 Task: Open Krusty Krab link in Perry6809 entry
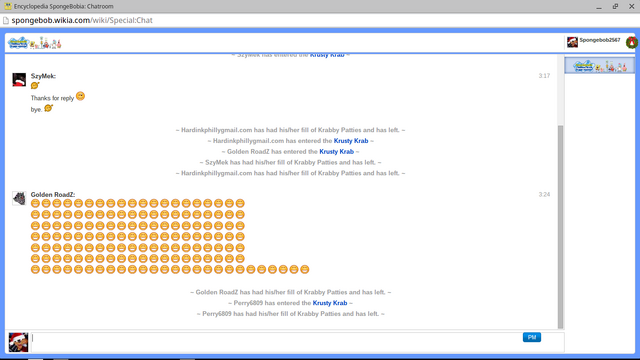[x=330, y=303]
